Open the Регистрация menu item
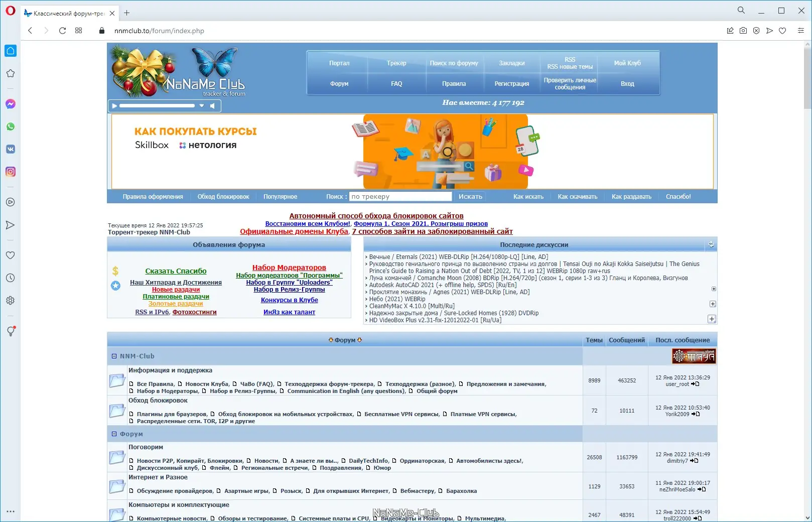The height and width of the screenshot is (522, 812). click(512, 84)
